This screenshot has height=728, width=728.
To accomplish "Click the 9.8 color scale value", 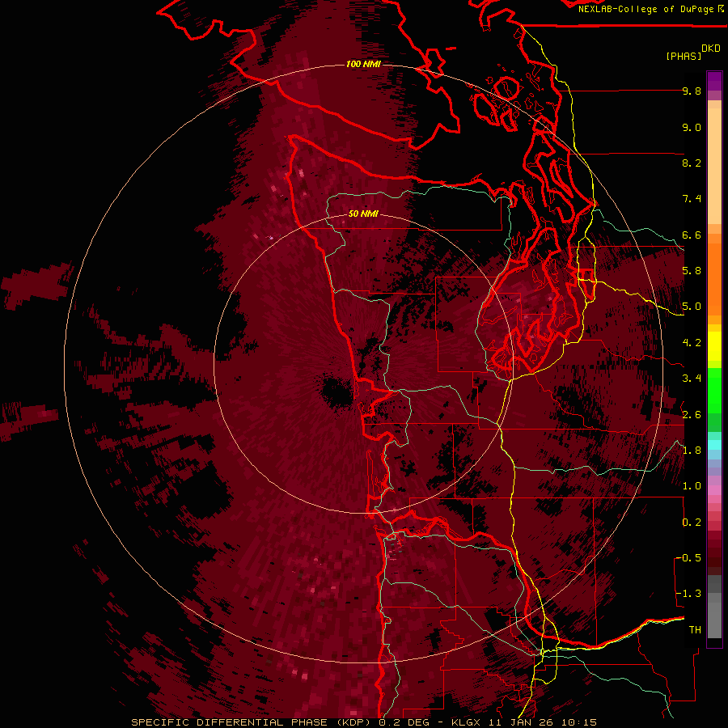I will point(692,91).
